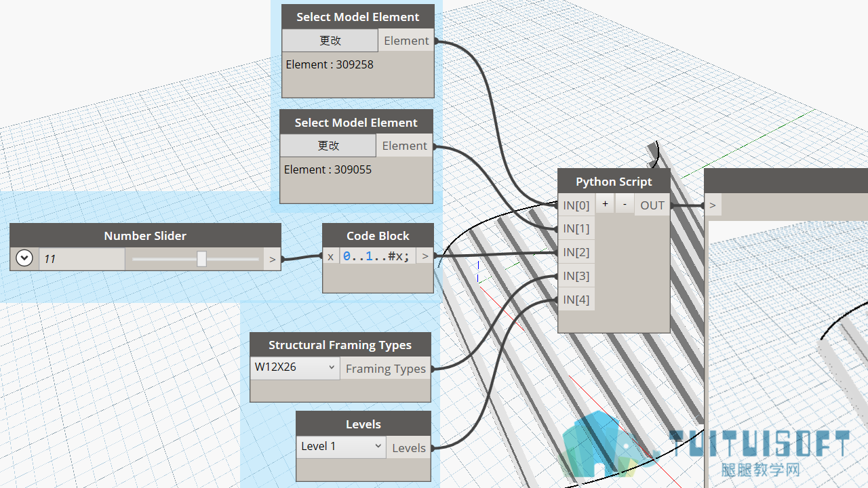
Task: Click the Number Slider thumb handle
Action: [201, 258]
